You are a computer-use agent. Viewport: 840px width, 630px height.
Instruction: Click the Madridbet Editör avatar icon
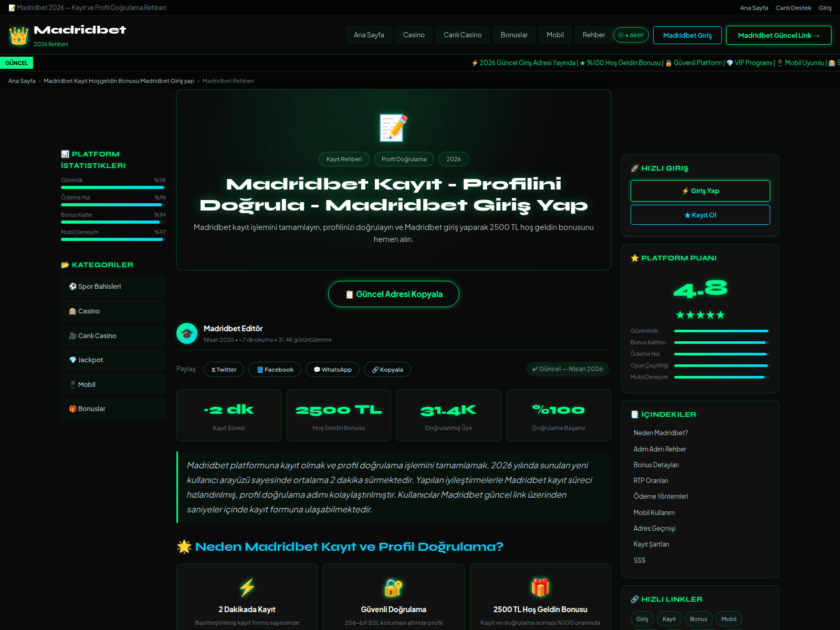tap(187, 333)
